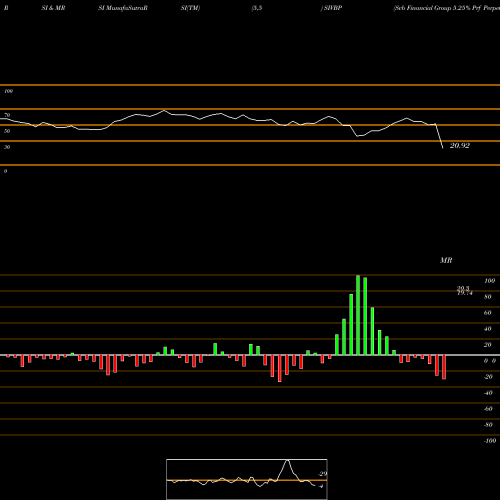Click the 70 label on RSI axis

[7, 115]
